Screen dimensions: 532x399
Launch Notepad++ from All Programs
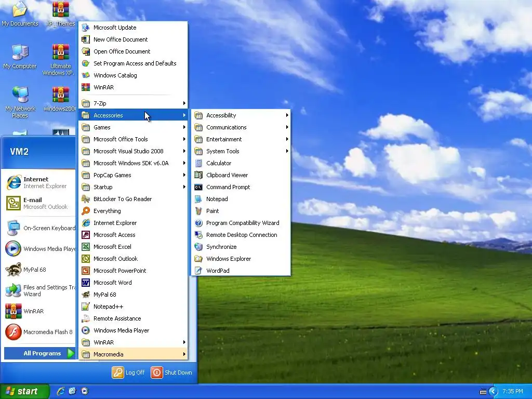133,307
